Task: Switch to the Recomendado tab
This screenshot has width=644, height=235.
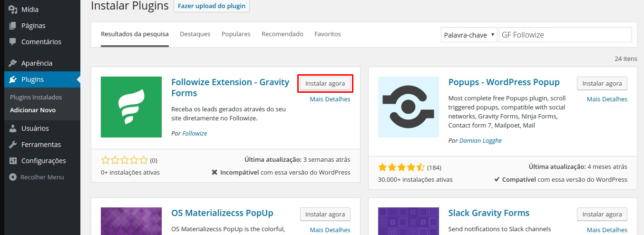Action: pos(283,34)
